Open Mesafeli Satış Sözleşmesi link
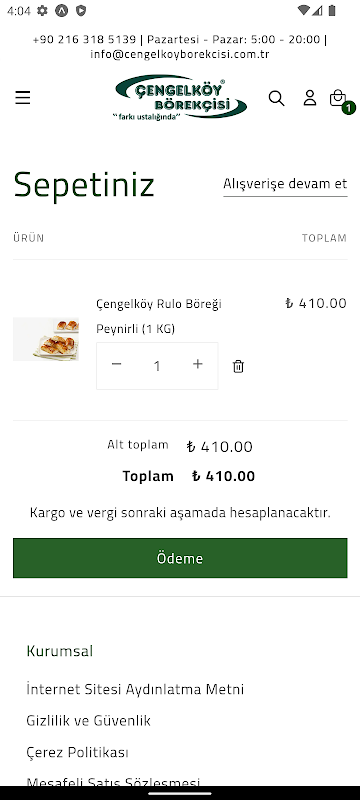Viewport: 360px width, 800px height. point(113,782)
